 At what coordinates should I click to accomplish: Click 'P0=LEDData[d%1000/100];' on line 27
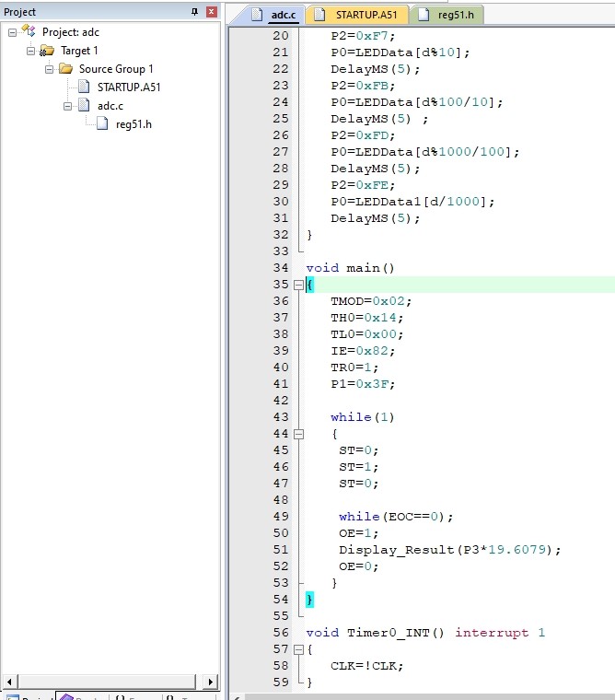pyautogui.click(x=424, y=152)
